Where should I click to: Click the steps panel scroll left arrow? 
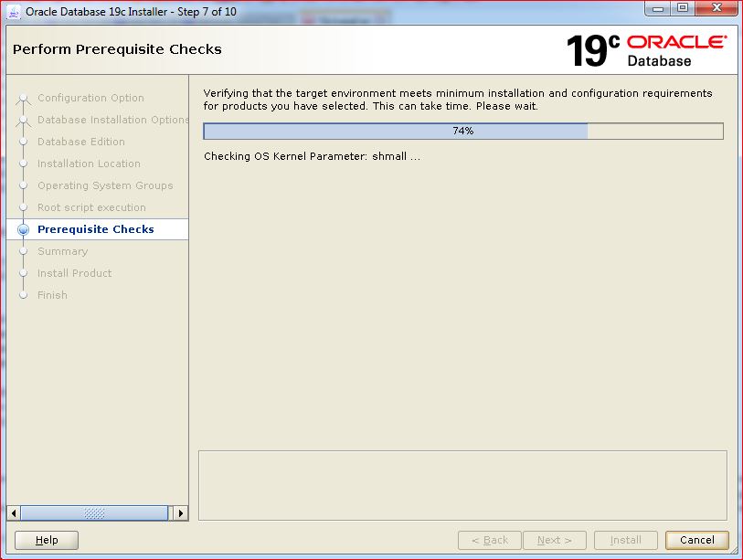coord(14,513)
